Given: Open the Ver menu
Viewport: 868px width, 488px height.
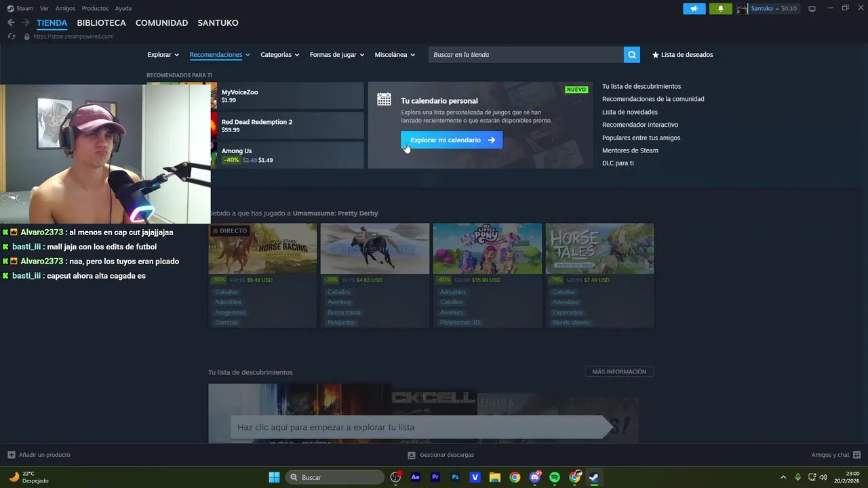Looking at the screenshot, I should 44,8.
